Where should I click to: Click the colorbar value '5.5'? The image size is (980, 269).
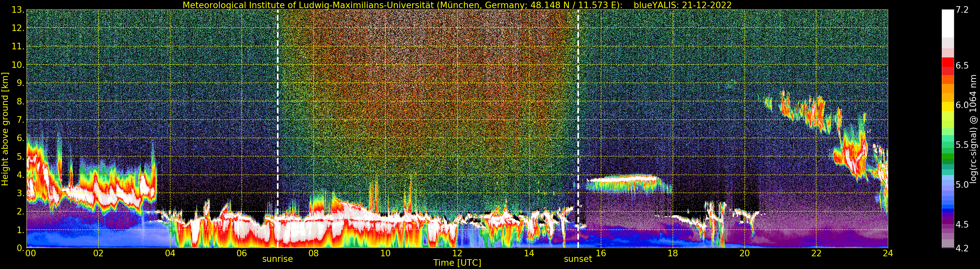click(962, 145)
